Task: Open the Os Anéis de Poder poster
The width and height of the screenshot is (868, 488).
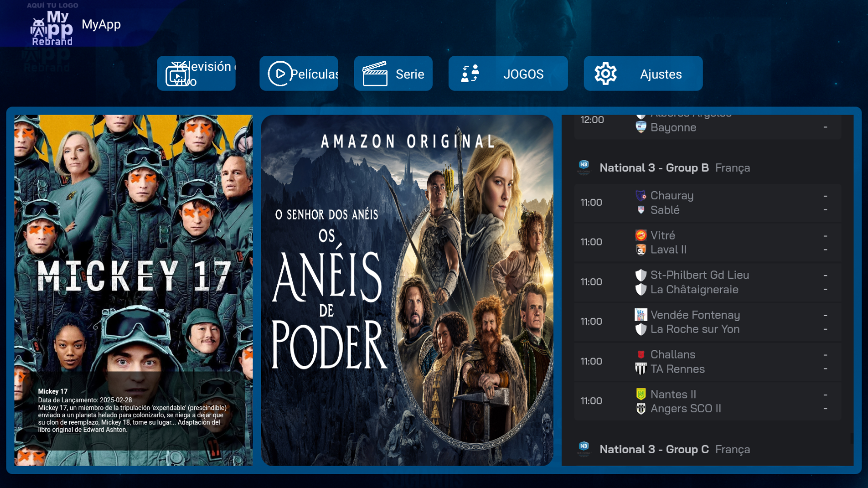Action: click(x=407, y=290)
